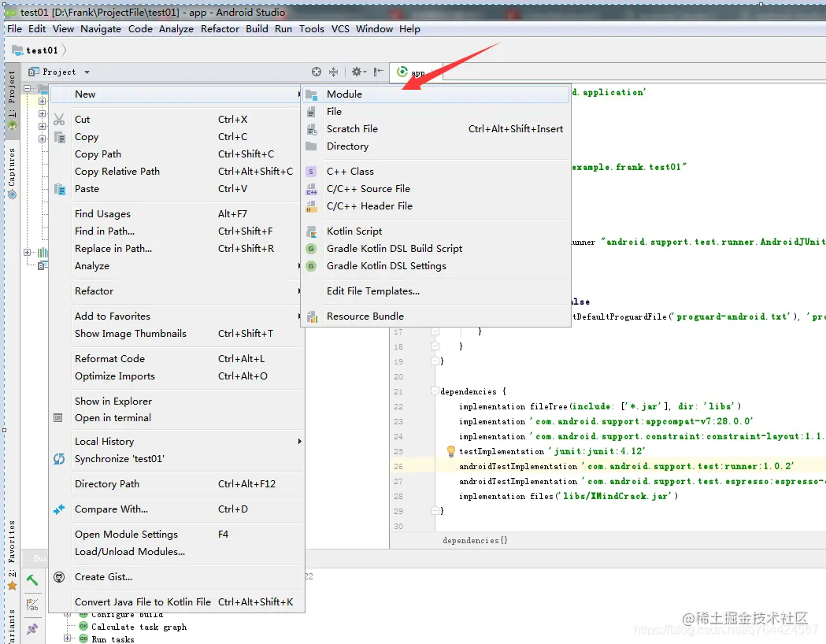
Task: Open the Tools menu
Action: (311, 29)
